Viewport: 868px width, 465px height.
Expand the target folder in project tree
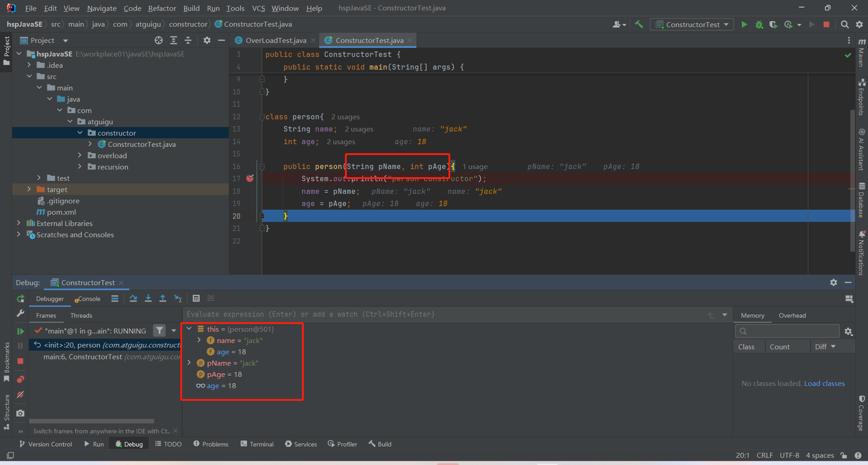[x=29, y=189]
